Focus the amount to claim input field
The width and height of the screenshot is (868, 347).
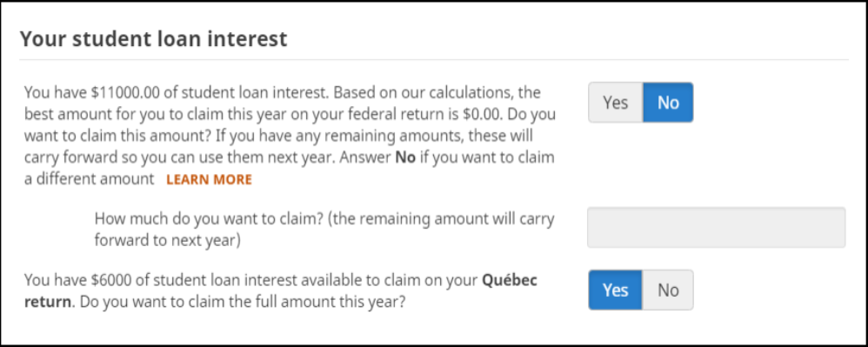[x=717, y=228]
